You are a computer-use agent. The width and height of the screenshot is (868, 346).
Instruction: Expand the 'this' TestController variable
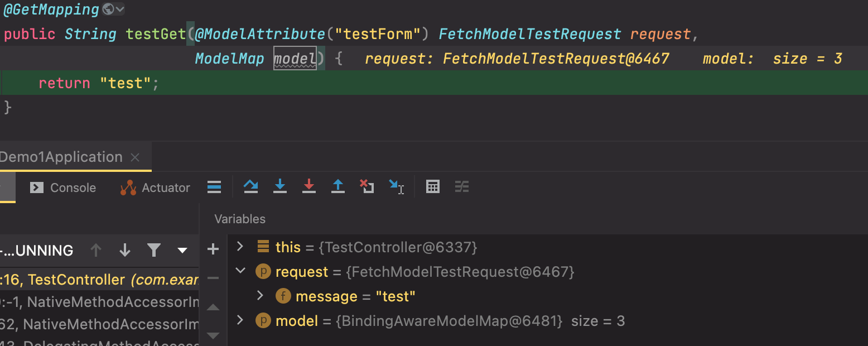coord(240,246)
